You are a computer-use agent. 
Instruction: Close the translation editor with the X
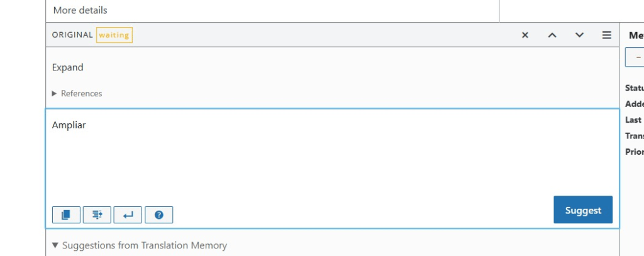525,35
